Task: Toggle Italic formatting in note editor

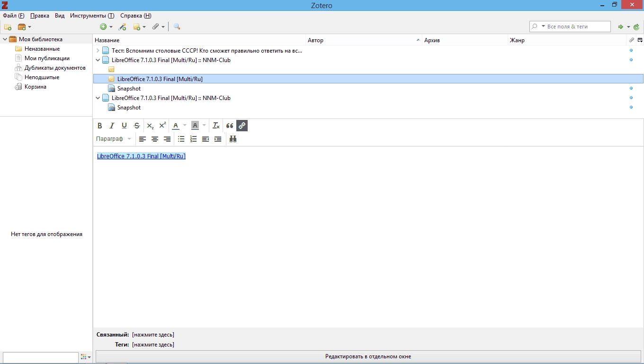Action: coord(112,126)
